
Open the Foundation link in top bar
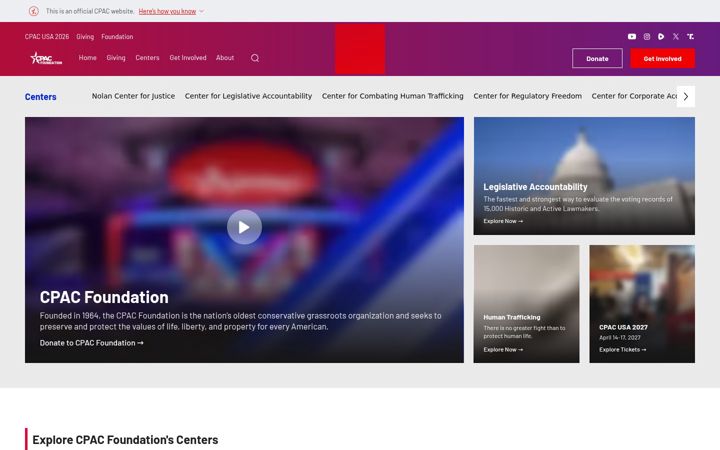pos(117,36)
